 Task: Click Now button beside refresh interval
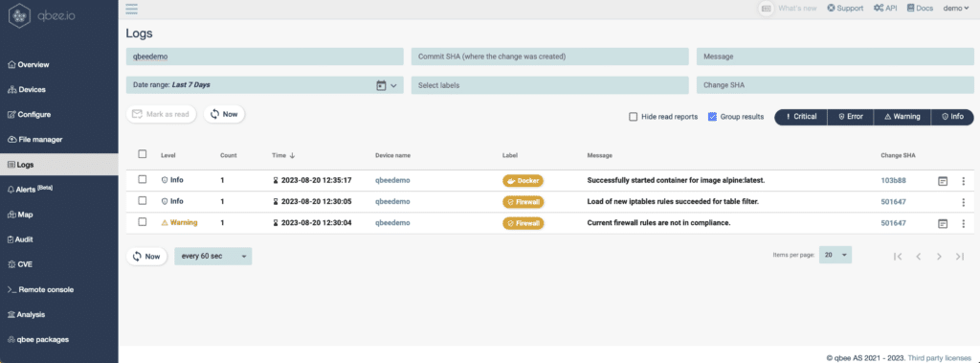coord(146,257)
